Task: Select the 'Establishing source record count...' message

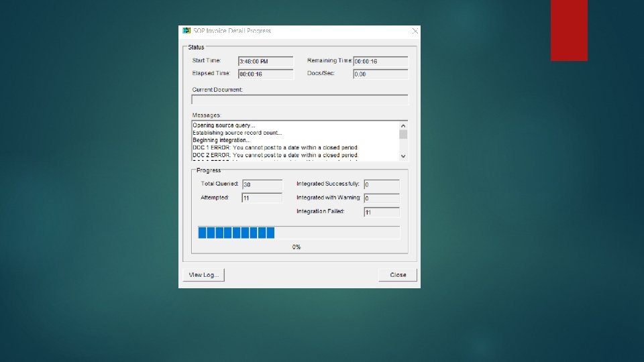Action: [x=237, y=133]
